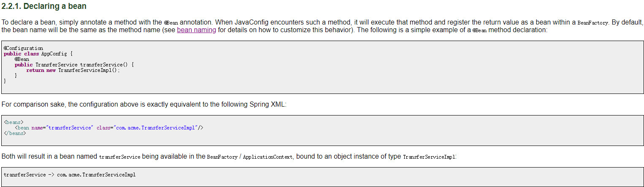The width and height of the screenshot is (644, 187).
Task: Click inline 'ApplicationContext' code text
Action: (268, 157)
